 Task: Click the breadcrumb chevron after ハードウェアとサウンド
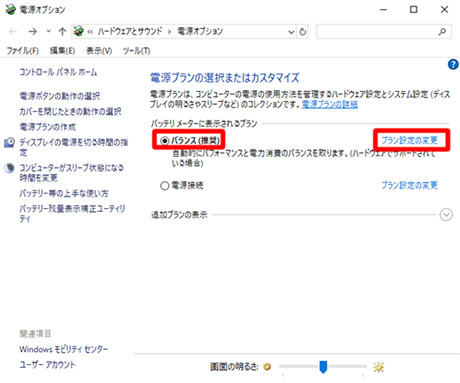(x=169, y=32)
